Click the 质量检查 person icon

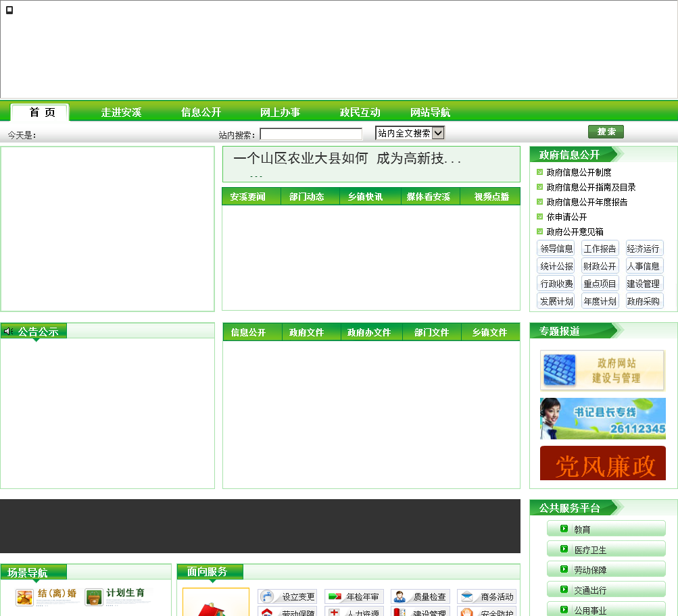[399, 596]
